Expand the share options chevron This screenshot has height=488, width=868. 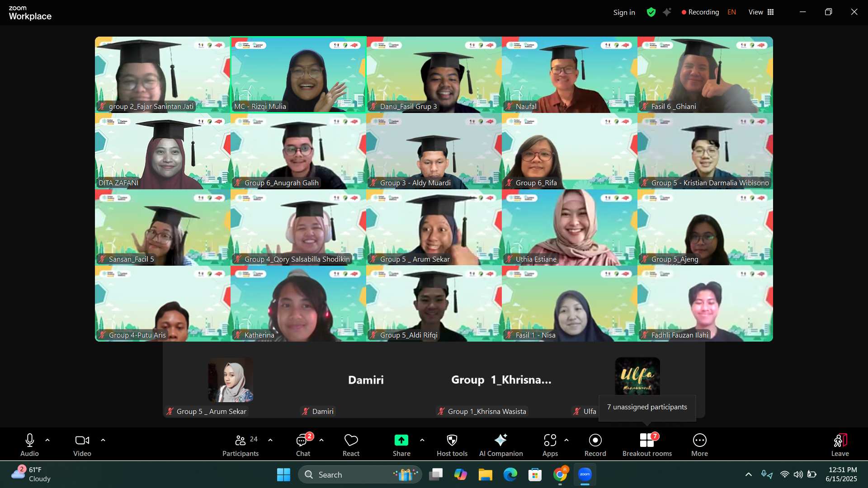tap(422, 440)
